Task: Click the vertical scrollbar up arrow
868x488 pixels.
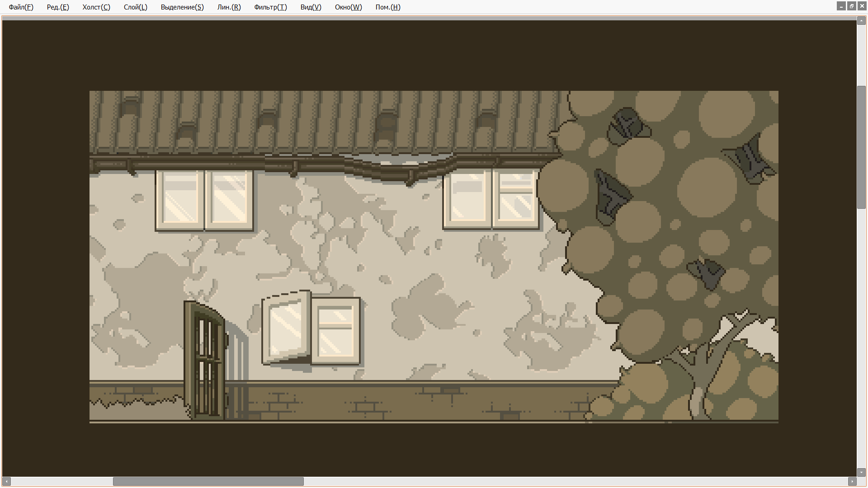Action: (862, 21)
